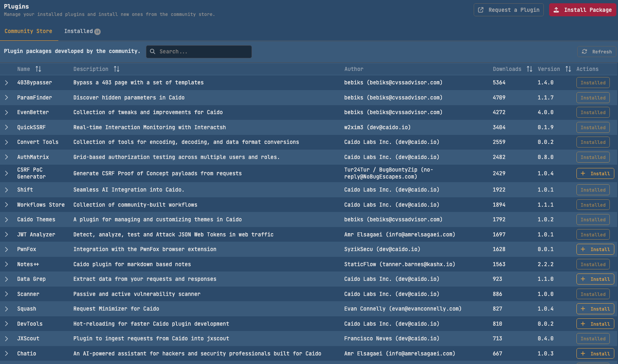Click Installed button for QuickSSRF
Screen dimensions: 618x364
pyautogui.click(x=593, y=127)
